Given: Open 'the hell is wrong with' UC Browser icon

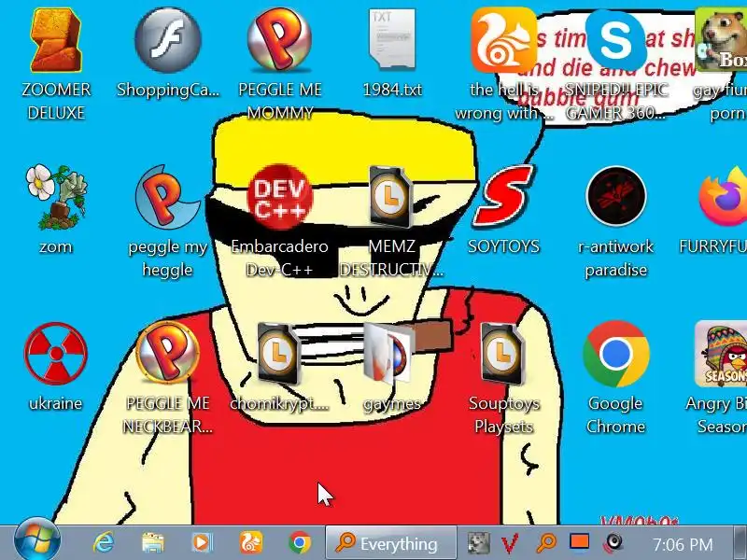Looking at the screenshot, I should pos(504,40).
